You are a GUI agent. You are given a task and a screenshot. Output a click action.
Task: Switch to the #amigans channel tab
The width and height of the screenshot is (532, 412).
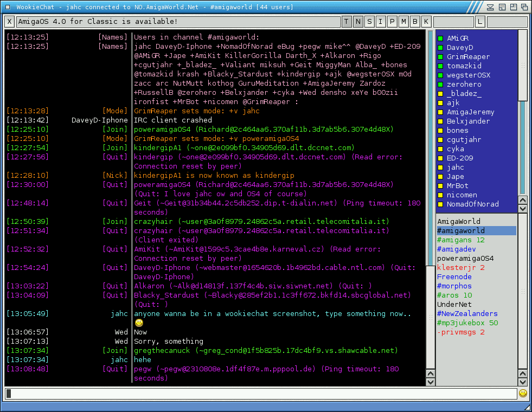[461, 240]
